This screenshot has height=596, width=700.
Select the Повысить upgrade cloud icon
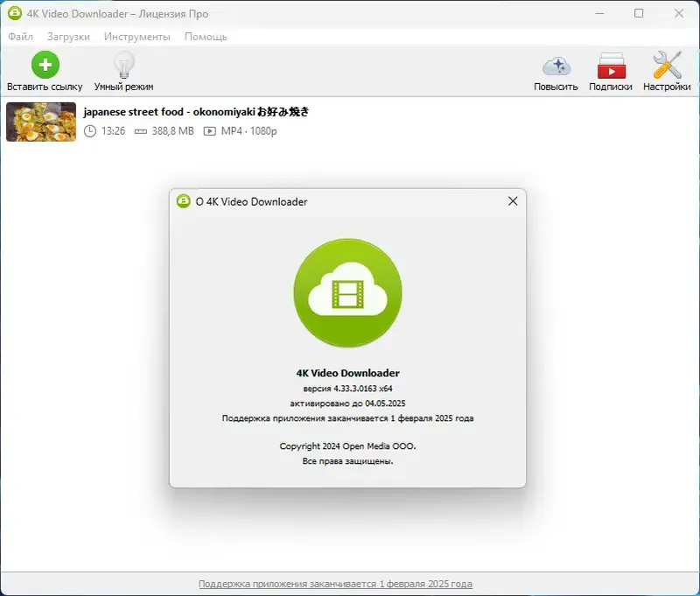click(556, 64)
